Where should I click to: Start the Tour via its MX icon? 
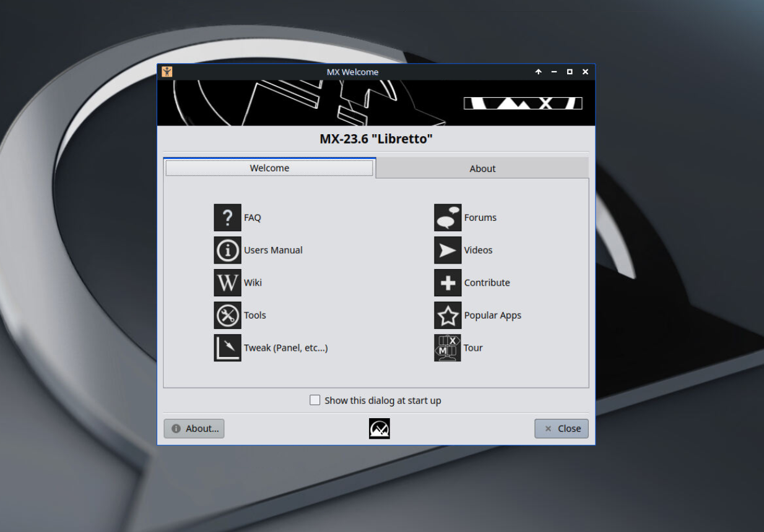447,348
